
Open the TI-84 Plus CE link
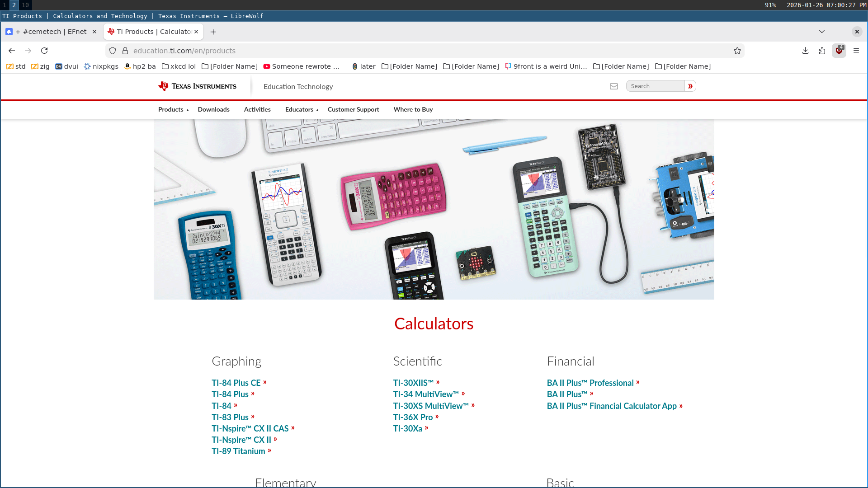(x=236, y=383)
